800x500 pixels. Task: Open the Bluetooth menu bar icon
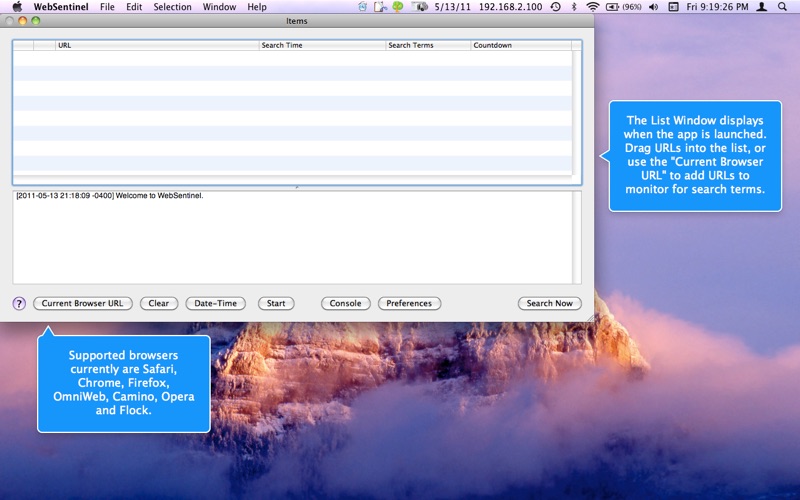(x=574, y=7)
